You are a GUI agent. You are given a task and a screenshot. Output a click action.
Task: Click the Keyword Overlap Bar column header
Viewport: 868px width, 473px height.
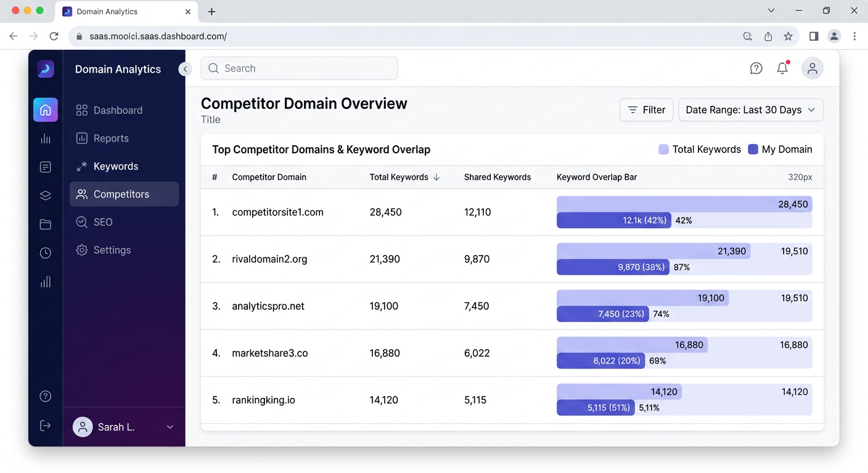tap(597, 177)
